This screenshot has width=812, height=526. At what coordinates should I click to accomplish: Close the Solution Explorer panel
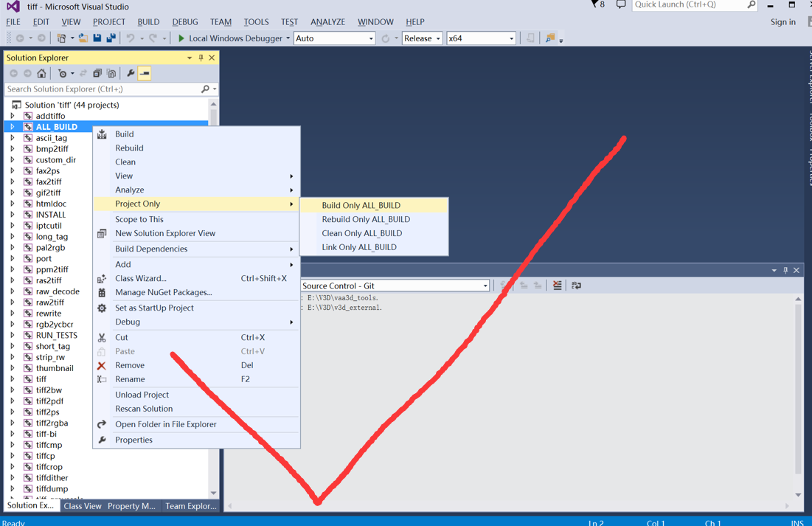[212, 58]
